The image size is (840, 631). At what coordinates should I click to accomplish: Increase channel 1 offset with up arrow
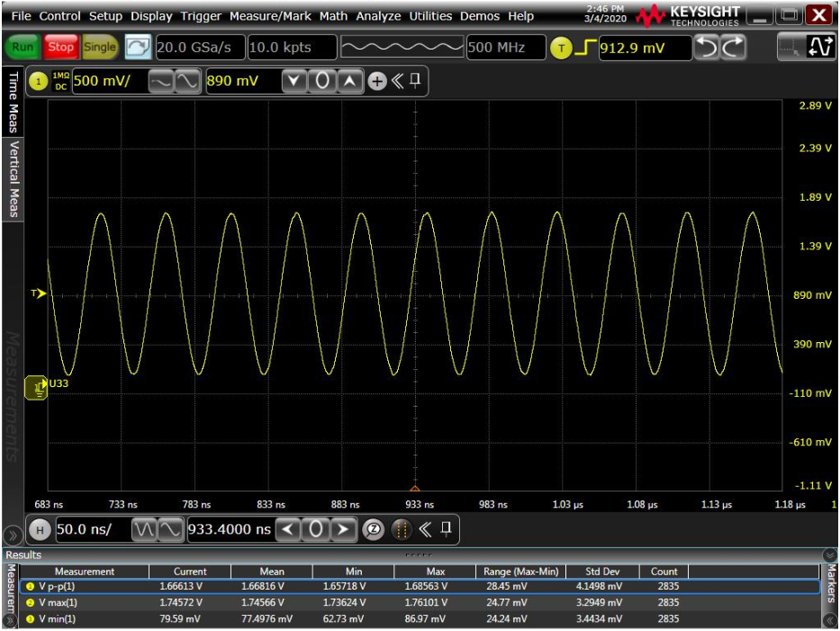point(350,81)
